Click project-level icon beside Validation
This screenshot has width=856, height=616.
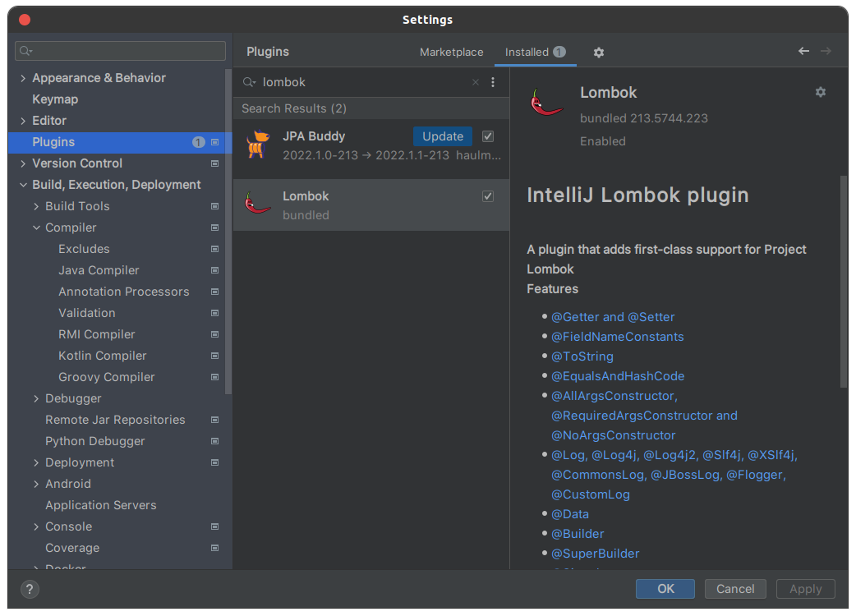[x=214, y=313]
